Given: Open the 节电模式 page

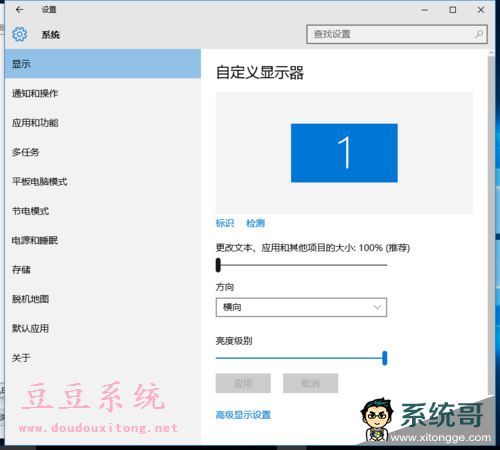Looking at the screenshot, I should (x=103, y=211).
